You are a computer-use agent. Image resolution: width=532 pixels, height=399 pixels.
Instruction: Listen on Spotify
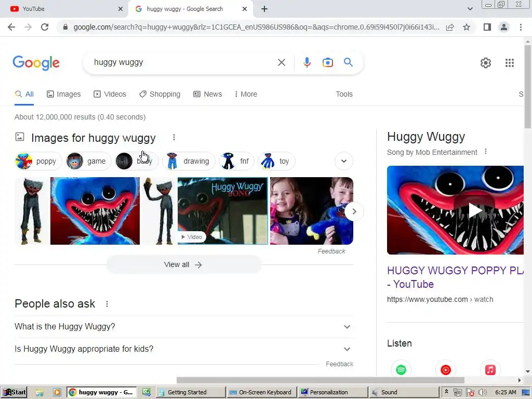pyautogui.click(x=401, y=369)
